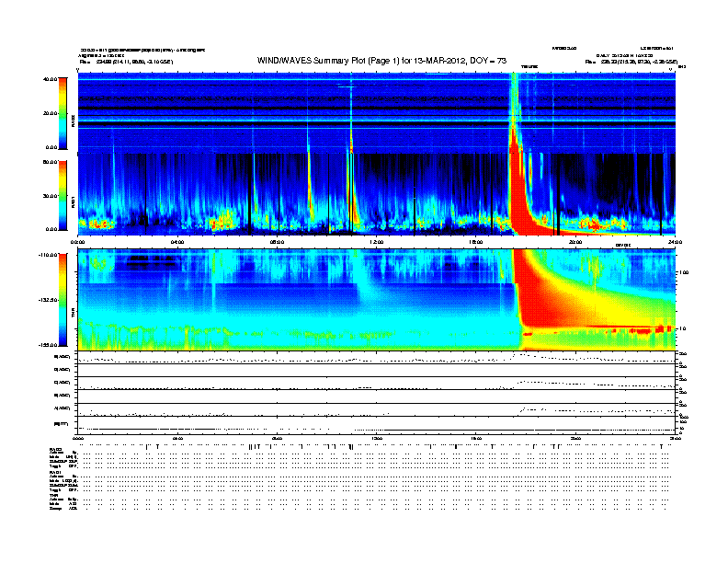Viewport: 728px width, 563px height.
Task: Click the intense red burst in RAD1 panel
Action: 518,195
